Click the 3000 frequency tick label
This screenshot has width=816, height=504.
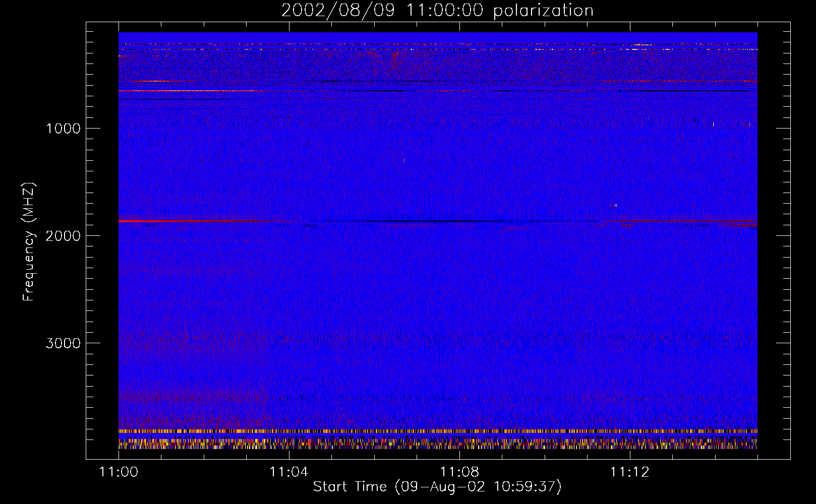click(x=63, y=343)
